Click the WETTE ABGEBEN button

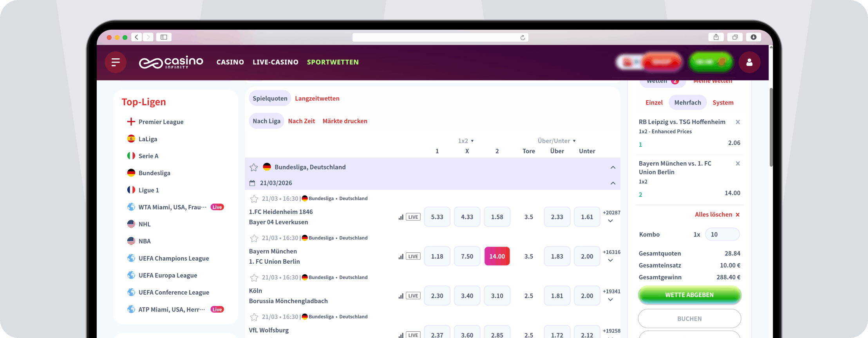coord(689,295)
